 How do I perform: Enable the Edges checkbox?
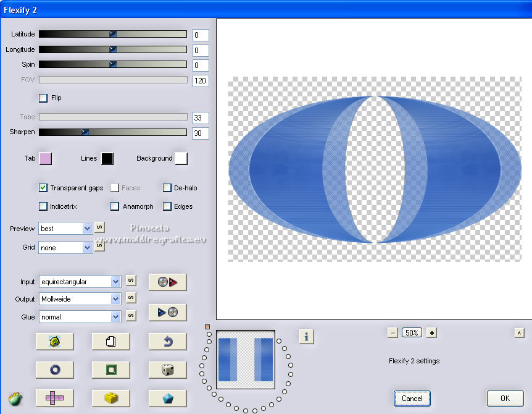(167, 206)
